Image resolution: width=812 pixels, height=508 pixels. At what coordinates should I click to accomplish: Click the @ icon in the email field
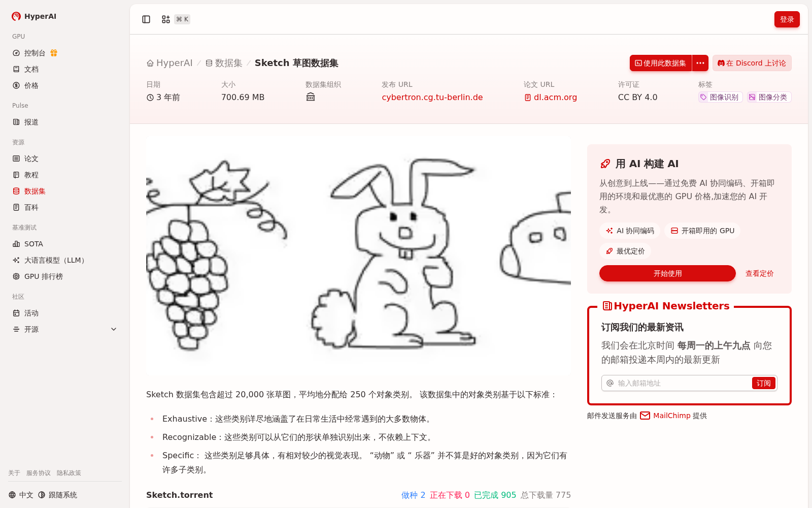[x=610, y=383]
